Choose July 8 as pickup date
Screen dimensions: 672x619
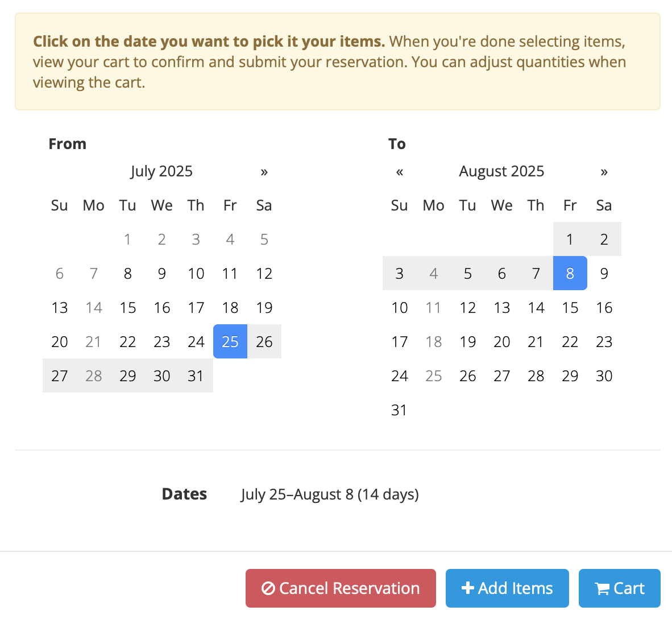coord(127,273)
